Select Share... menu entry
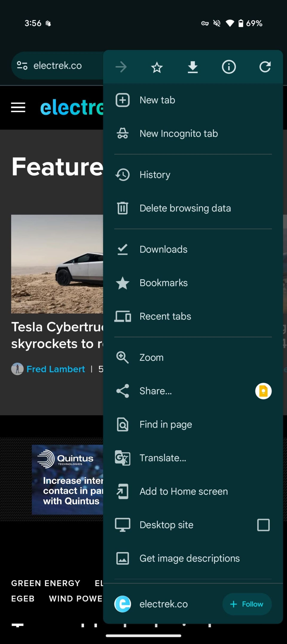This screenshot has width=287, height=644. pos(193,391)
